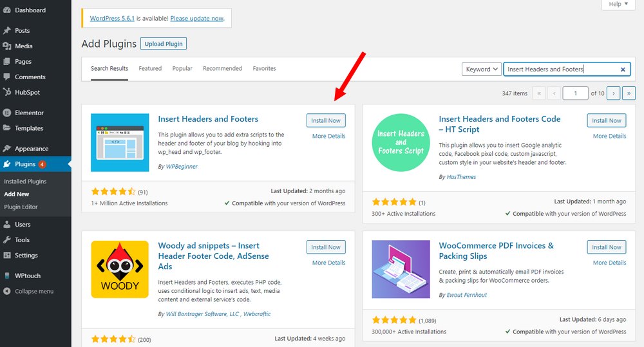This screenshot has height=347, width=644.
Task: Click the Users icon in sidebar
Action: [7, 225]
